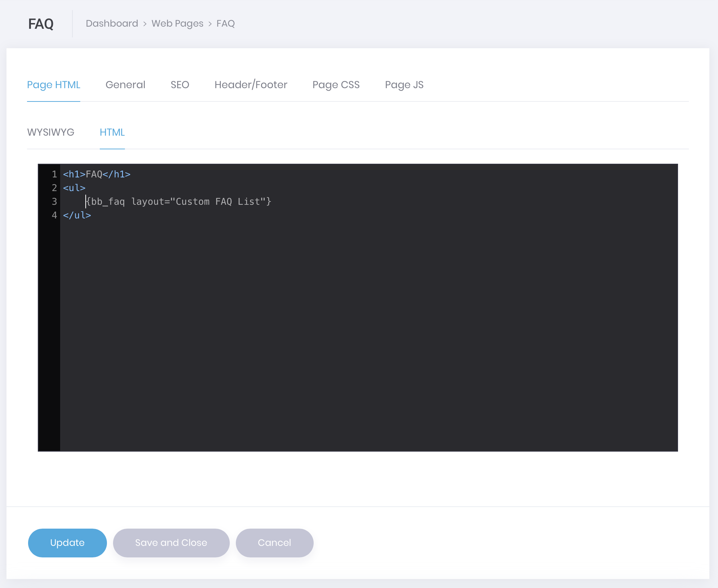Open the SEO tab

(x=180, y=85)
